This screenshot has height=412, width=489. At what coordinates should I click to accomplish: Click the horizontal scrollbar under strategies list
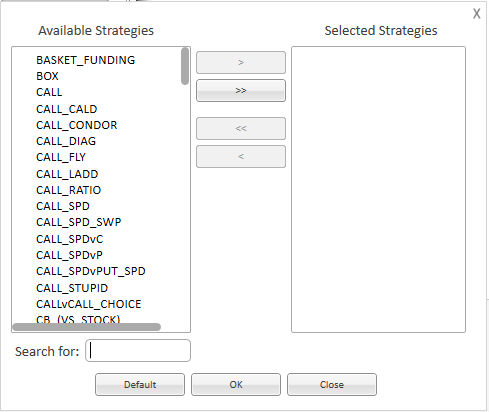click(87, 327)
